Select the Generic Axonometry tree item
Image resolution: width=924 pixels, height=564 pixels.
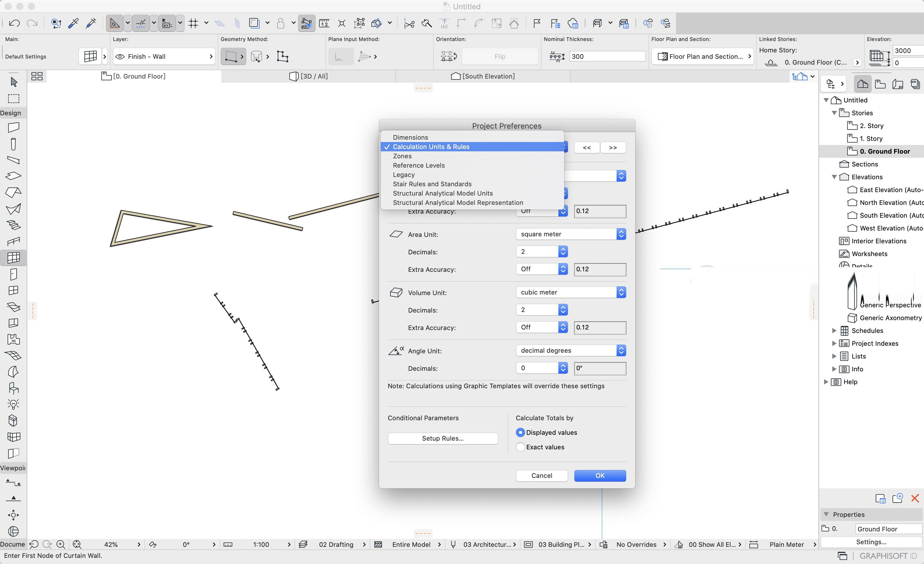(885, 318)
